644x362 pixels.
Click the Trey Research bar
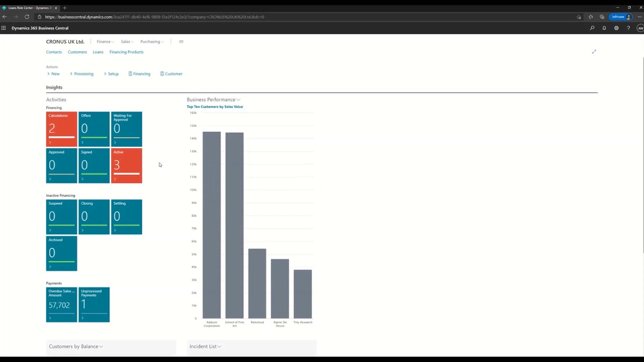[303, 294]
